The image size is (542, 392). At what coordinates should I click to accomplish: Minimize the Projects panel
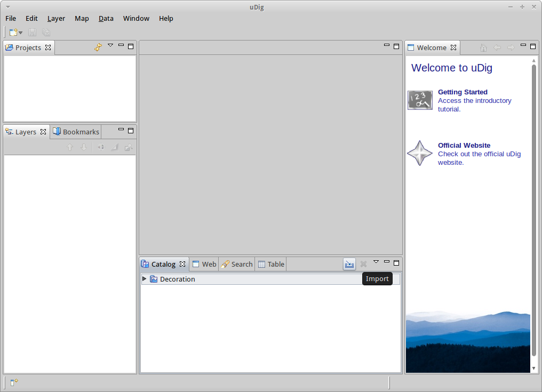[x=121, y=46]
